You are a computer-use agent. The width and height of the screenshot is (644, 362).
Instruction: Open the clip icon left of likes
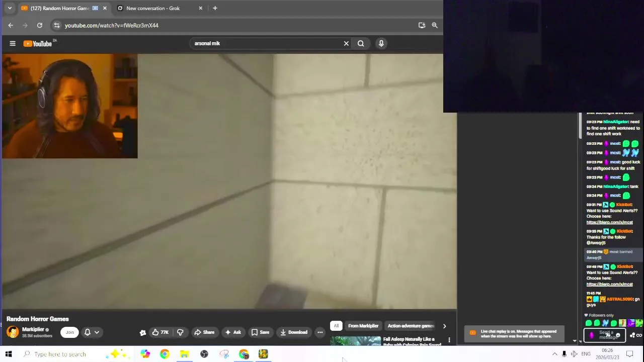(143, 332)
